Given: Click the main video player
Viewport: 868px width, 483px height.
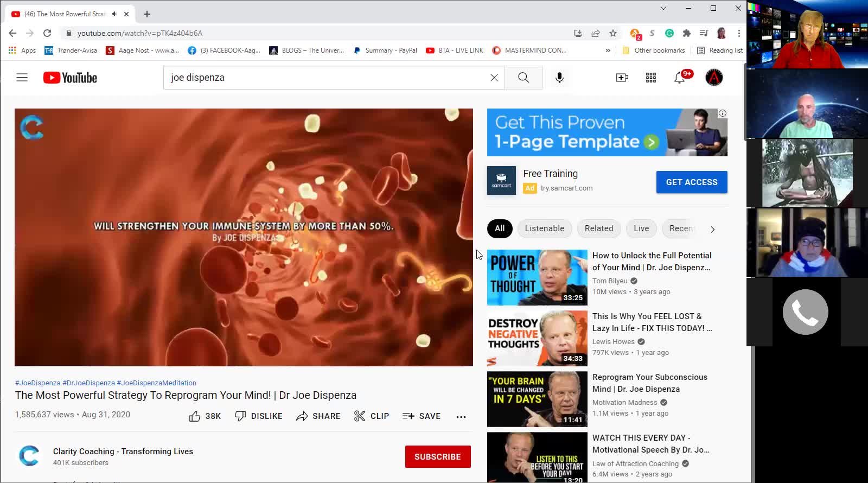Looking at the screenshot, I should pos(244,237).
